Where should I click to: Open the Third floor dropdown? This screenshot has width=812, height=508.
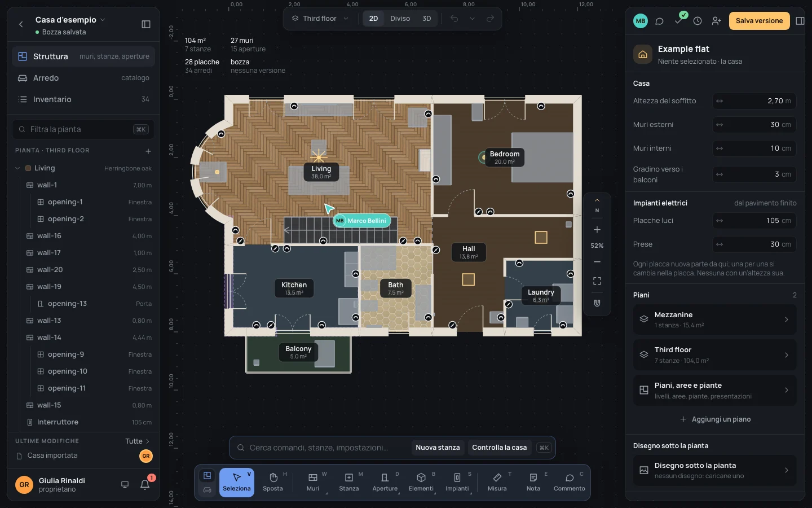(x=320, y=19)
